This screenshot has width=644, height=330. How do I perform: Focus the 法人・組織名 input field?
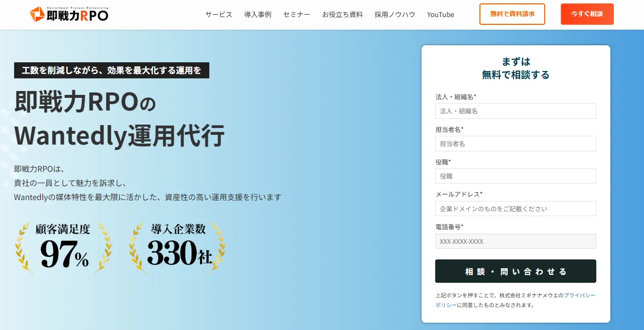click(515, 111)
